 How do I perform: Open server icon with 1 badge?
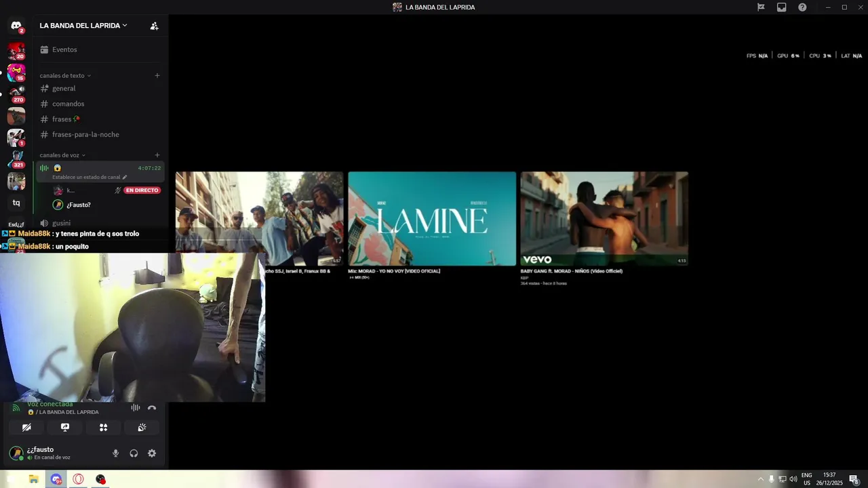point(16,138)
